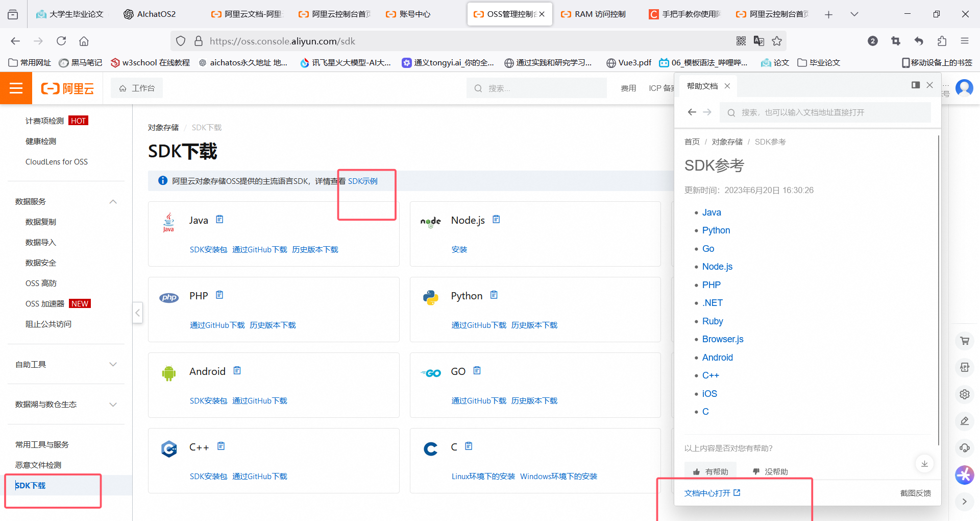Open Ruby in SDK参考 list
Viewport: 980px width, 521px height.
713,321
